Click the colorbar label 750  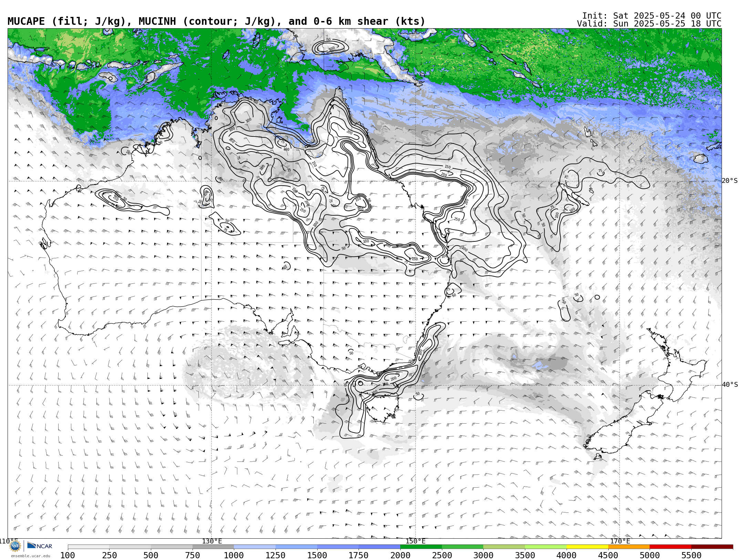tap(193, 556)
